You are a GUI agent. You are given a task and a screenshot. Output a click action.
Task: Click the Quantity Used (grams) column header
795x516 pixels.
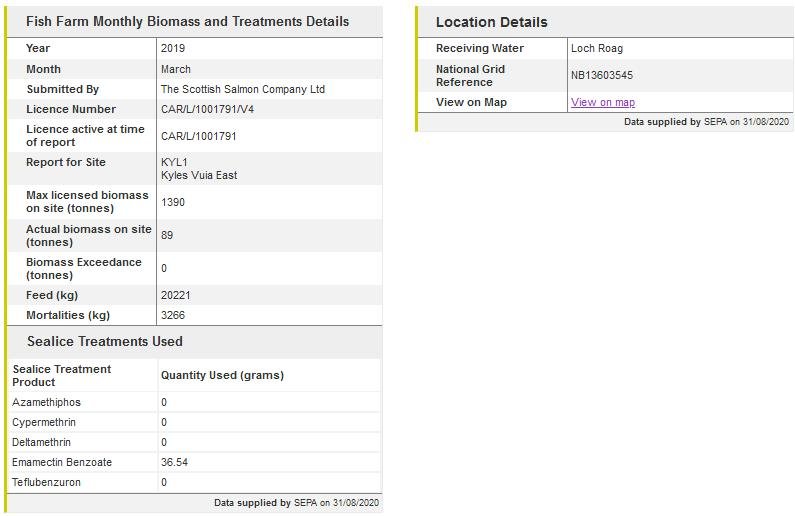[x=222, y=375]
